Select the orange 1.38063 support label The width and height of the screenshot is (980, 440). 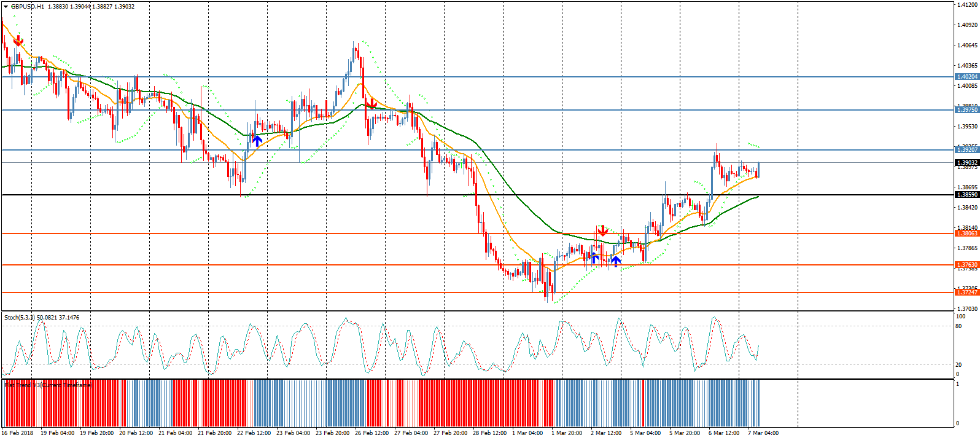(x=966, y=234)
